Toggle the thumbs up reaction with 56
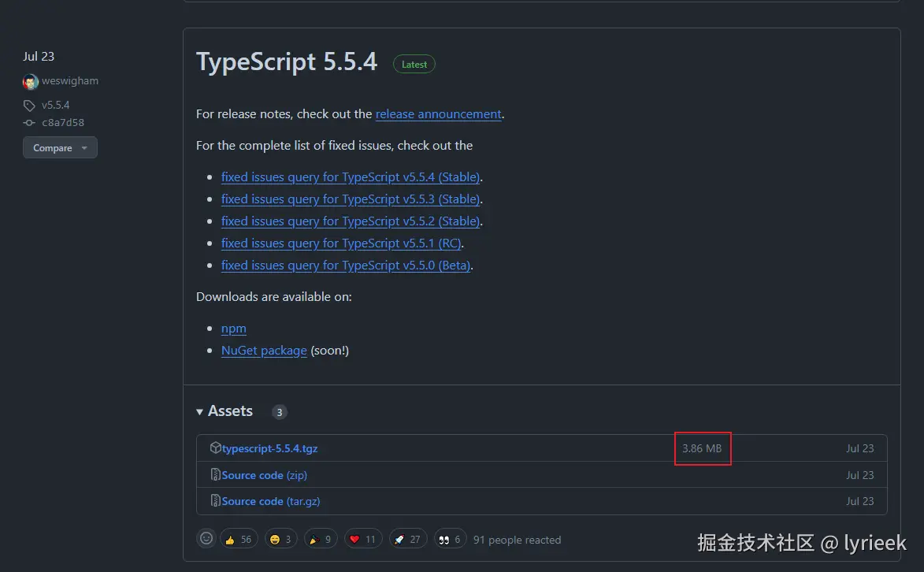The image size is (924, 572). pyautogui.click(x=239, y=539)
